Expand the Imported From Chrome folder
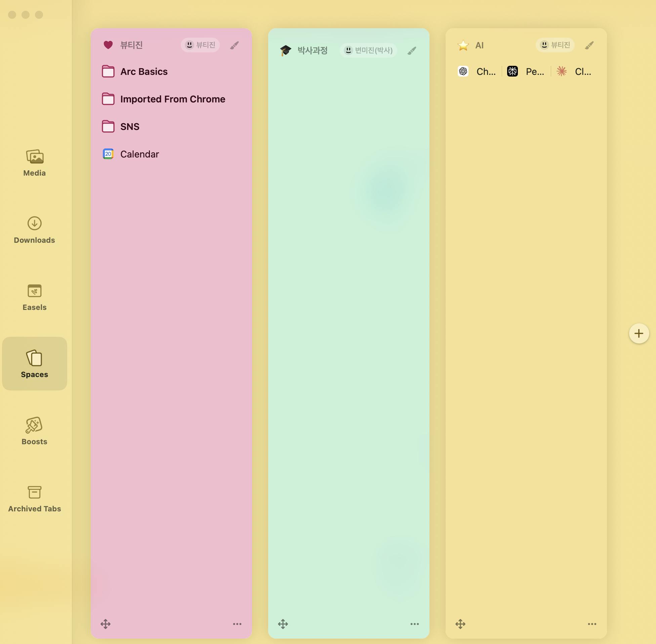 click(x=172, y=99)
